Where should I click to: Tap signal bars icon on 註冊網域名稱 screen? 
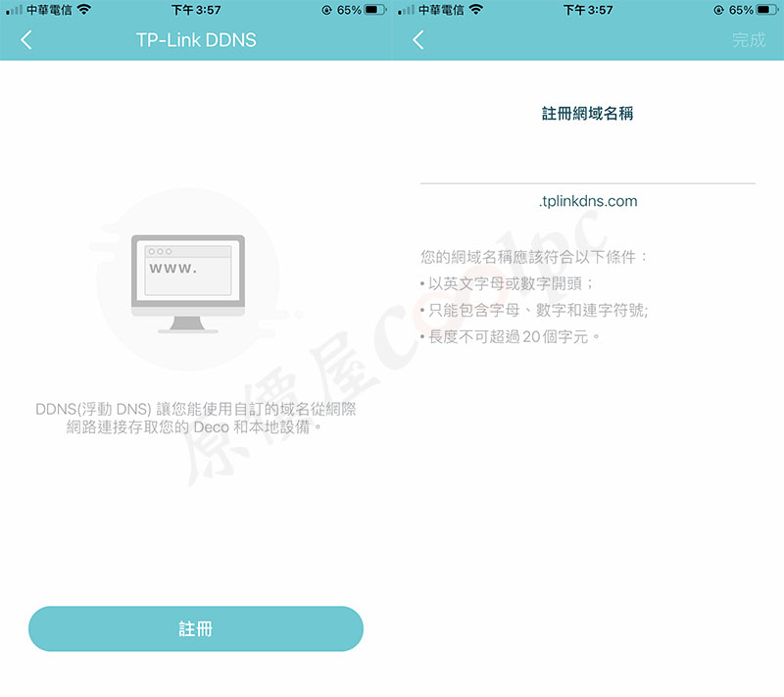[x=405, y=10]
